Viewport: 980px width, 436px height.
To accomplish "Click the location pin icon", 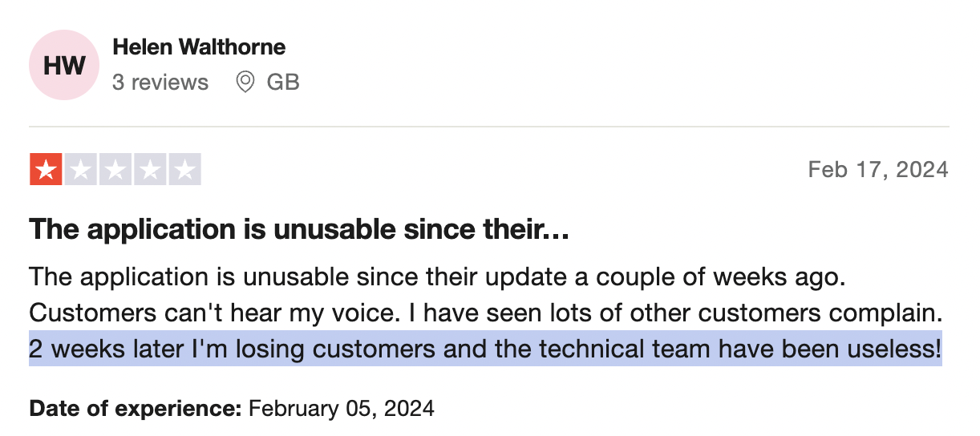I will 245,82.
